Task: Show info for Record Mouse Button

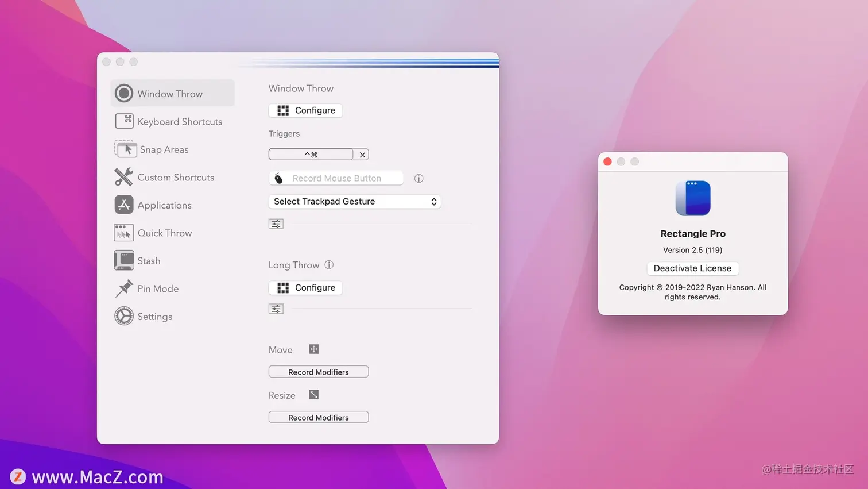Action: point(418,178)
